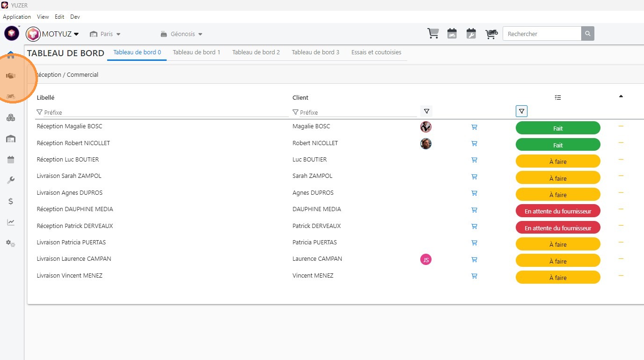Screen dimensions: 644x360
Task: Open the wrench calendar icon in the top bar
Action: coord(471,34)
